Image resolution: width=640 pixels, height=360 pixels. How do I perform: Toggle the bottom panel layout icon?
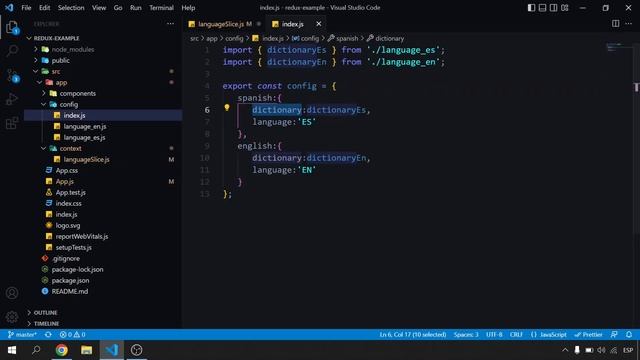[542, 8]
